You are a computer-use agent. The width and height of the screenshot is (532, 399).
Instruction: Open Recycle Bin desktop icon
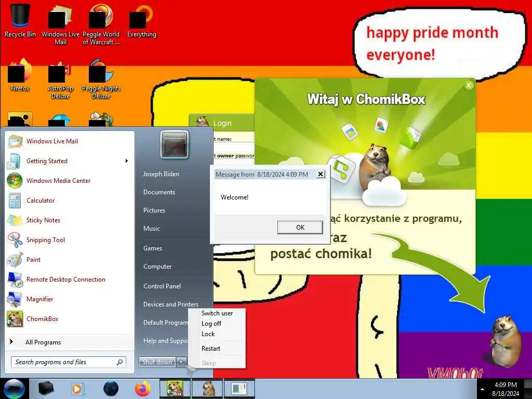[20, 20]
